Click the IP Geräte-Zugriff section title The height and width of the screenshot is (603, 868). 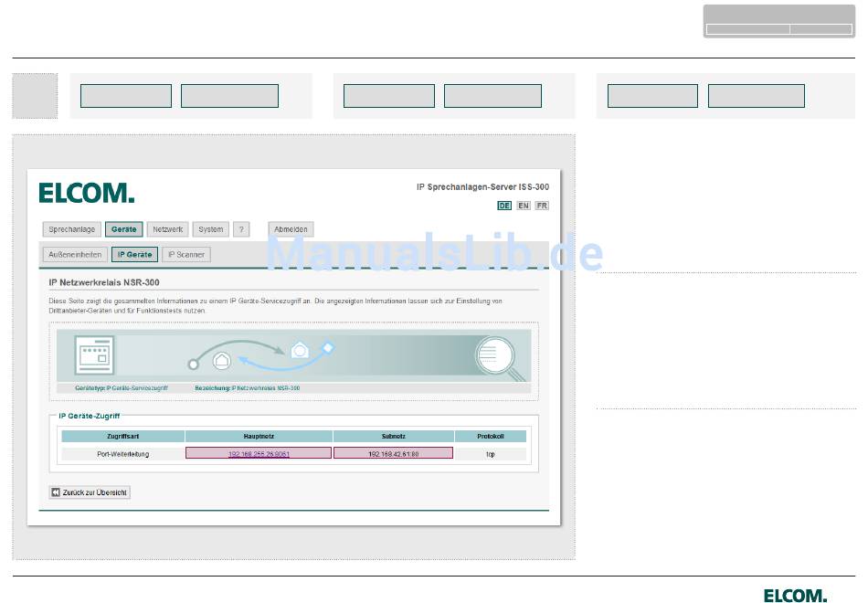point(90,416)
